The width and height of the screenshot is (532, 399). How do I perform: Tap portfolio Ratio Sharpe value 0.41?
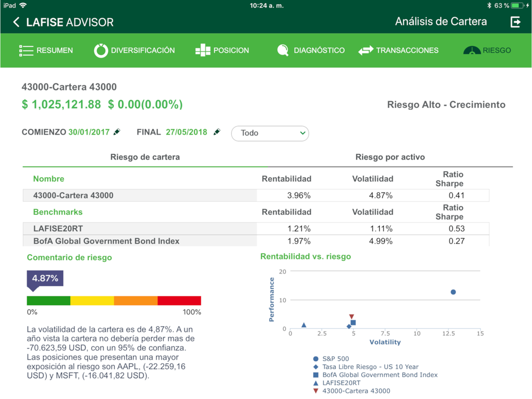pyautogui.click(x=456, y=195)
